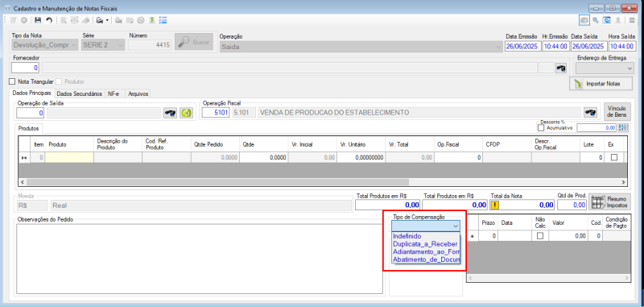Switch to NF-e tab
Image resolution: width=644 pixels, height=307 pixels.
point(114,94)
